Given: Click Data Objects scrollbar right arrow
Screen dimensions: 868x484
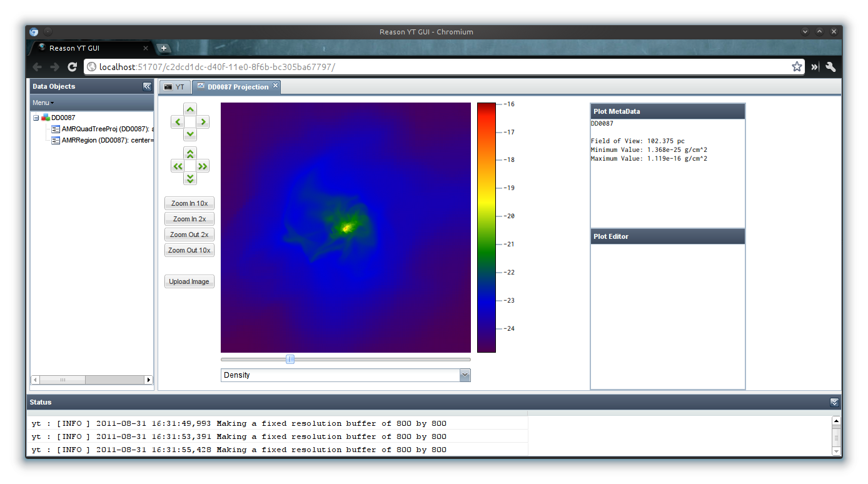Looking at the screenshot, I should point(149,380).
